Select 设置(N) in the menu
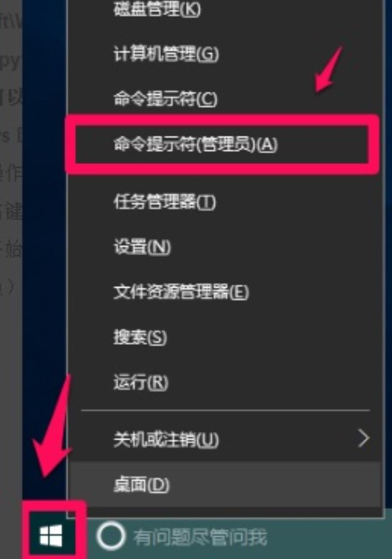392x559 pixels. click(225, 247)
